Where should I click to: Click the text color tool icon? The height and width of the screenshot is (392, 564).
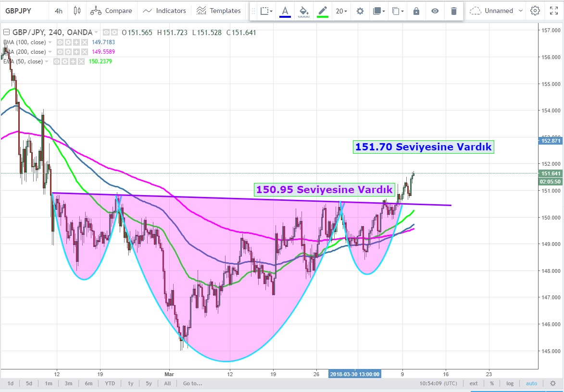click(x=285, y=11)
